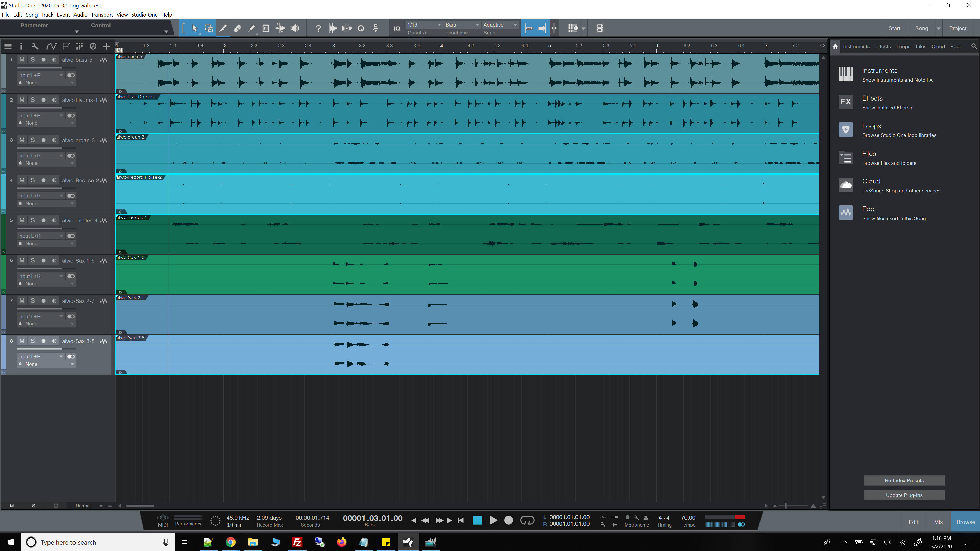Screen dimensions: 980x551
Task: Click the Add Tracks plus icon
Action: [106, 46]
